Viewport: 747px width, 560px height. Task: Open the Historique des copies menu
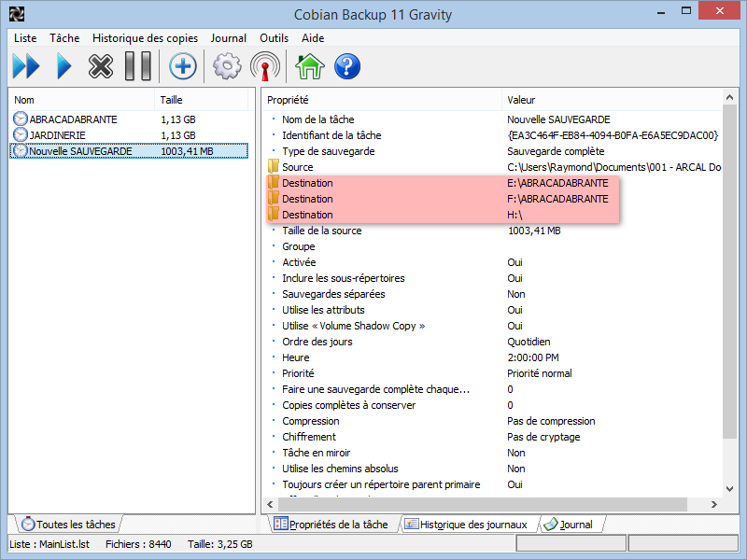pos(145,38)
